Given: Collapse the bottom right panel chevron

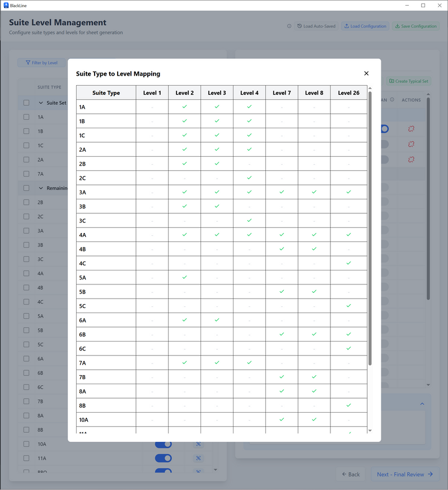Looking at the screenshot, I should 422,404.
